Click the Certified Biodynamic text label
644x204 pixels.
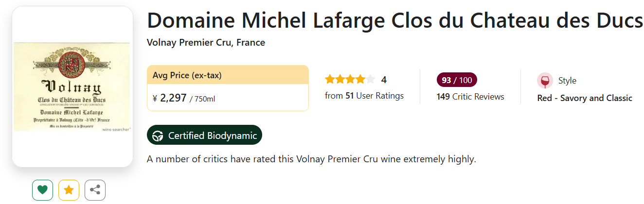click(x=213, y=136)
